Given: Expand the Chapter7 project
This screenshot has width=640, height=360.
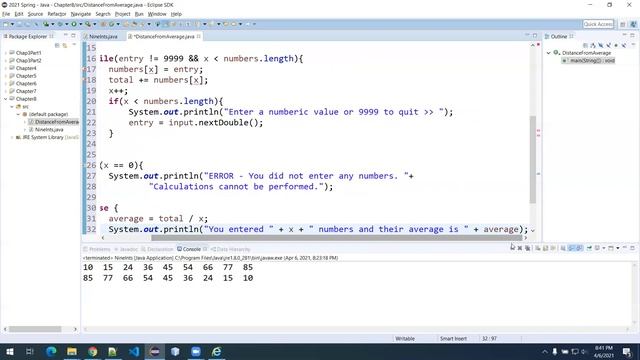Looking at the screenshot, I should click(x=6, y=91).
